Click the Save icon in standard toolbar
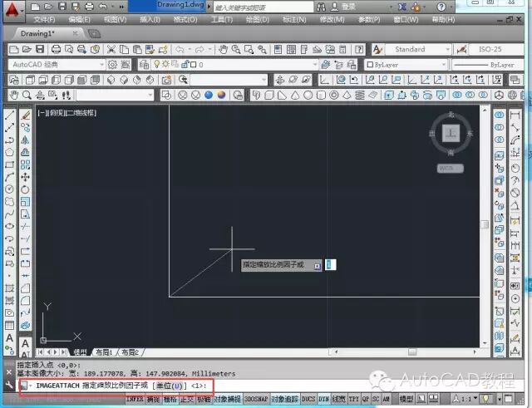The width and height of the screenshot is (532, 408). [40, 50]
